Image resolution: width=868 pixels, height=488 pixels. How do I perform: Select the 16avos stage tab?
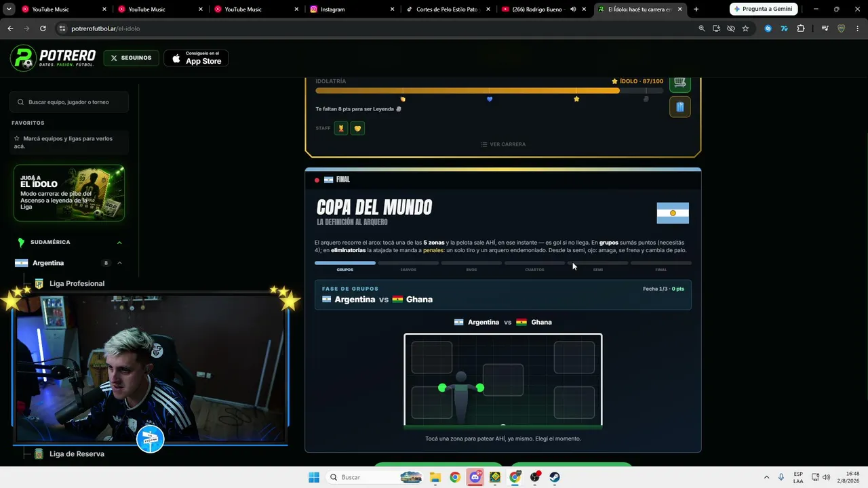click(x=408, y=266)
